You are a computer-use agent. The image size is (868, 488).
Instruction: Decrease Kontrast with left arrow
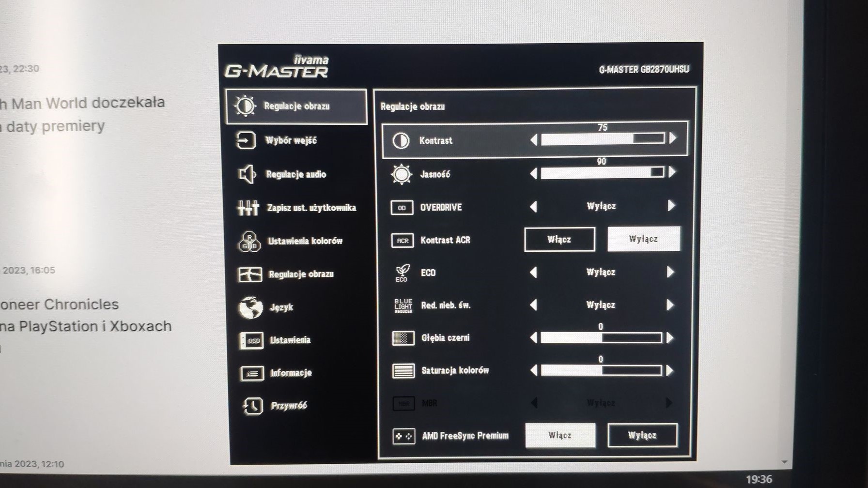click(534, 140)
